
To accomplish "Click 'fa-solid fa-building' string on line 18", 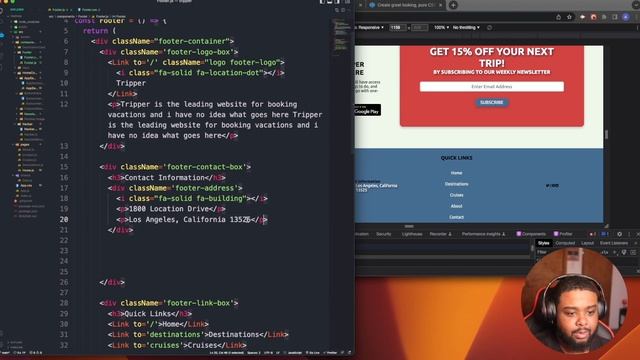I will (200, 198).
